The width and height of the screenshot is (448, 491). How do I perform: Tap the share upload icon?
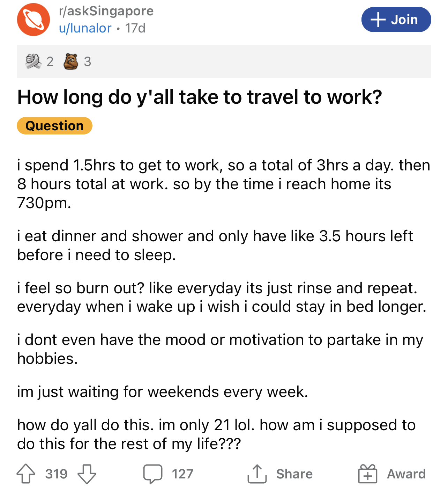tap(257, 474)
